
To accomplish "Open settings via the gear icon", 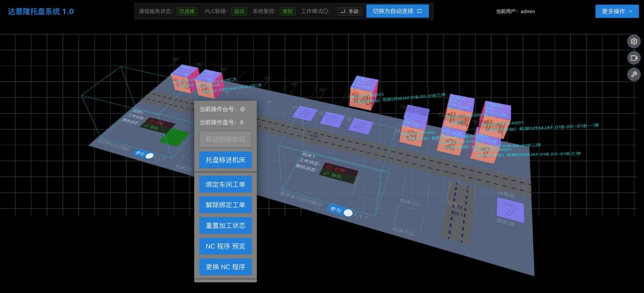I will (x=634, y=42).
